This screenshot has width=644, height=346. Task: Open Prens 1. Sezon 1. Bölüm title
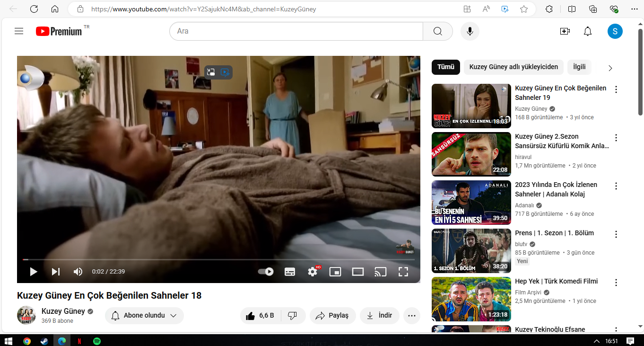554,233
